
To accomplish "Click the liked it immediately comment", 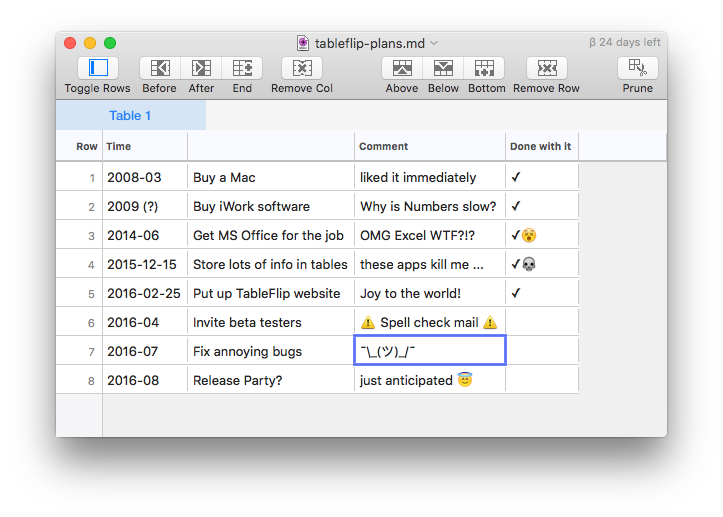I will [430, 178].
